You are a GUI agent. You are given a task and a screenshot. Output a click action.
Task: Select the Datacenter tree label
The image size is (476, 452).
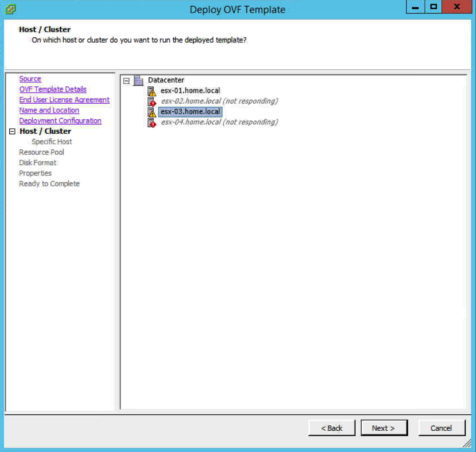(166, 80)
